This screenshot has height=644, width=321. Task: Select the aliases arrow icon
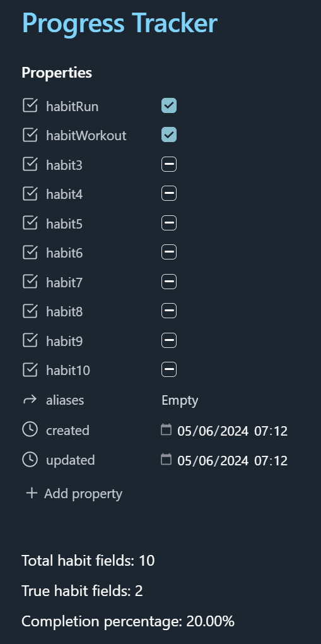(30, 400)
